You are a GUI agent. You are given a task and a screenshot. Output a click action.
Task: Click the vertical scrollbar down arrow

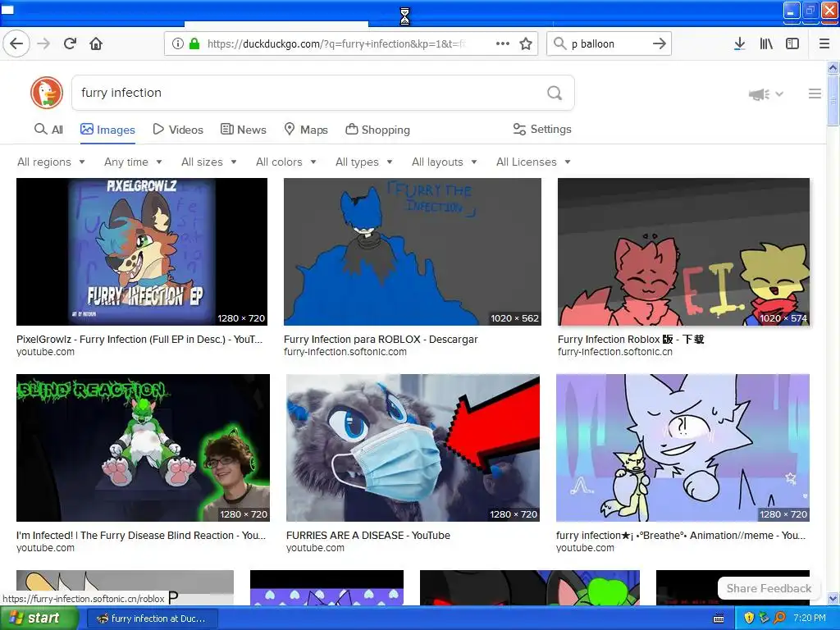pos(833,599)
